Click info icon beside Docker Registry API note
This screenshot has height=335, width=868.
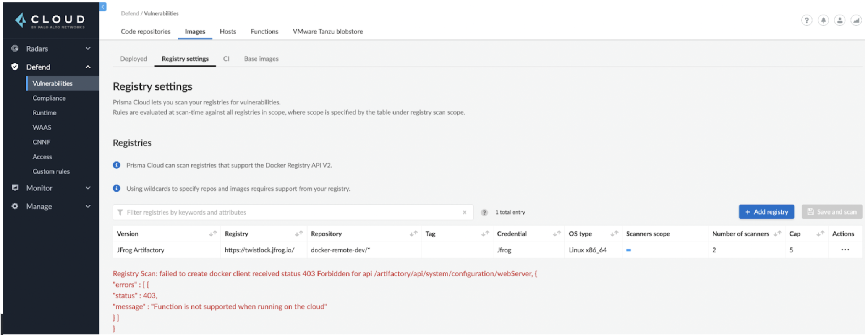[117, 165]
